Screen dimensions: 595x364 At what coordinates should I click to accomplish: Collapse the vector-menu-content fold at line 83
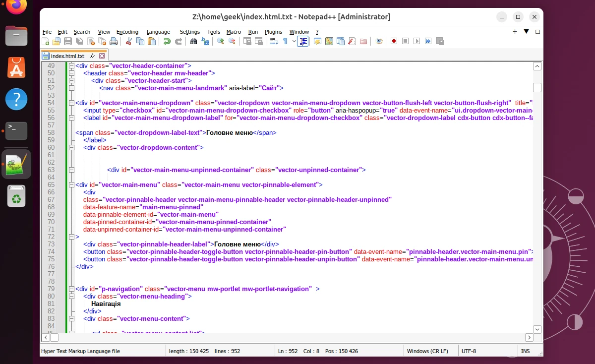[x=71, y=318]
